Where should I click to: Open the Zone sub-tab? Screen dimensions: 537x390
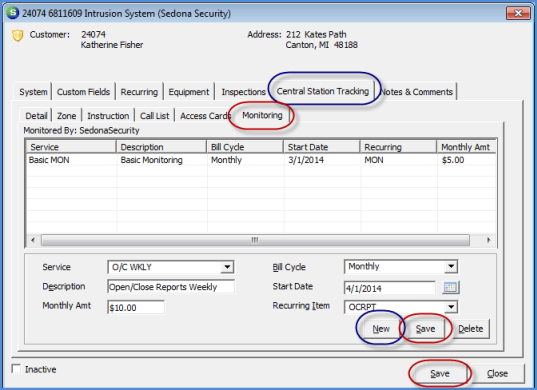(66, 116)
